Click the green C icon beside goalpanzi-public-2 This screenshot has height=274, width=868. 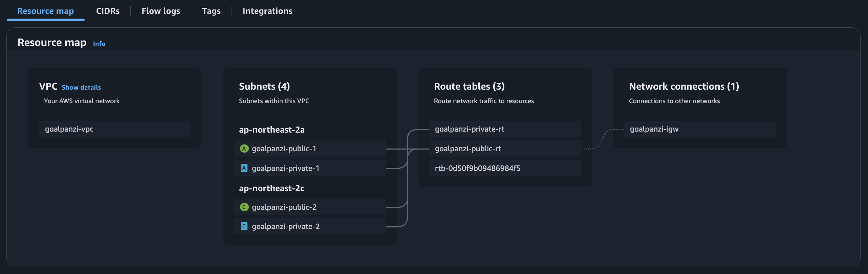pos(244,207)
